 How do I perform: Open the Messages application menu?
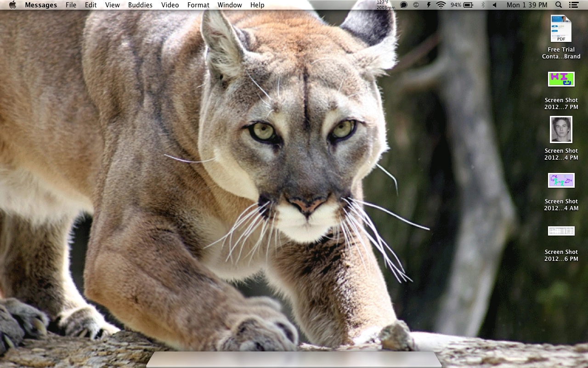[x=41, y=5]
